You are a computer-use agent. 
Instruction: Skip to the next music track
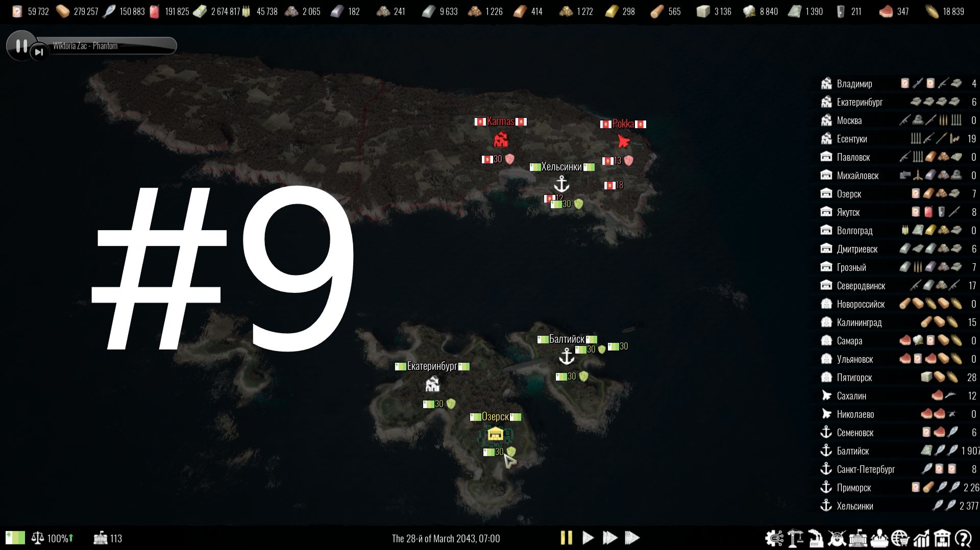click(39, 52)
